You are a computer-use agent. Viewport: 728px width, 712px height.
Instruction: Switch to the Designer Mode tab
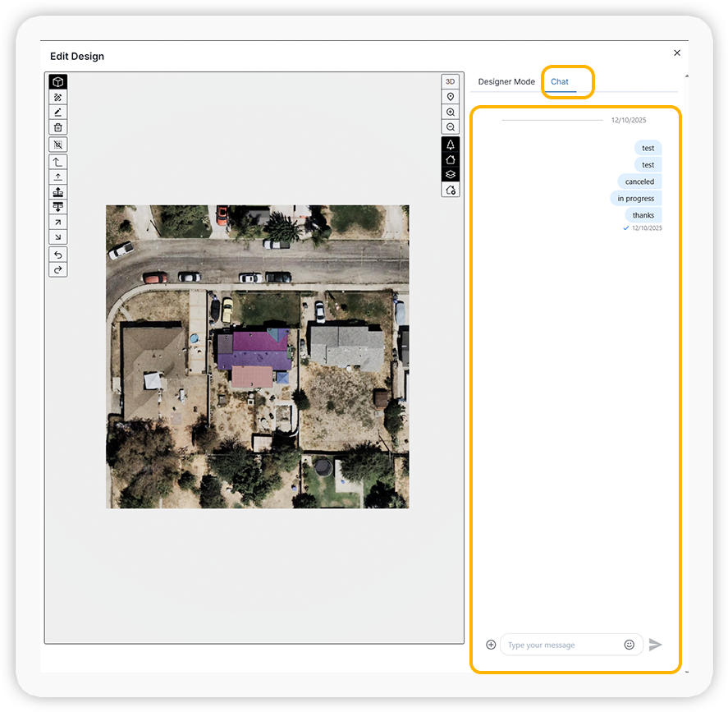click(506, 81)
